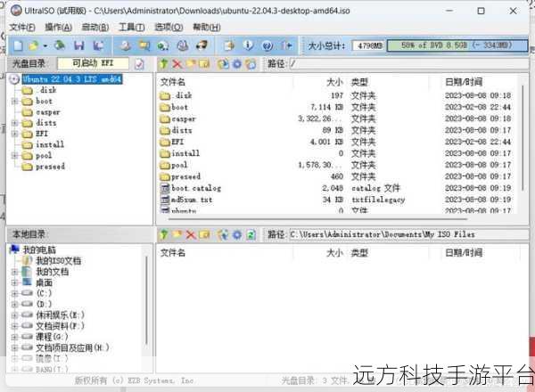This screenshot has height=392, width=535.
Task: Select preseed folder in image tree
Action: click(x=50, y=167)
